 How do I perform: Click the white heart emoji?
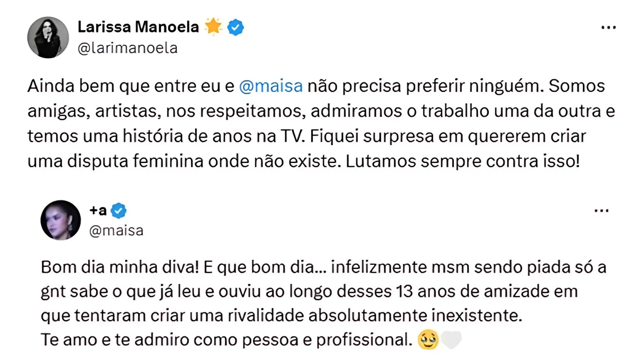point(451,340)
